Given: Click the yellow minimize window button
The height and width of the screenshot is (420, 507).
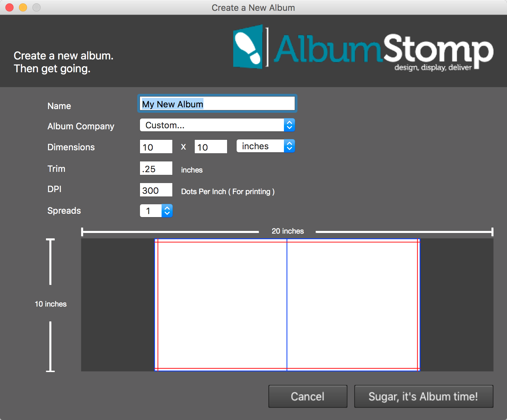Looking at the screenshot, I should 23,7.
